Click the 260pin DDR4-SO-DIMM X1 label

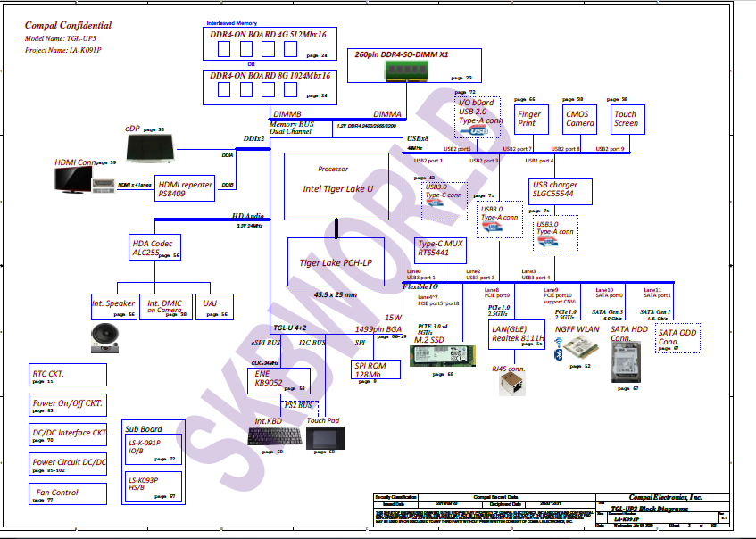click(402, 54)
